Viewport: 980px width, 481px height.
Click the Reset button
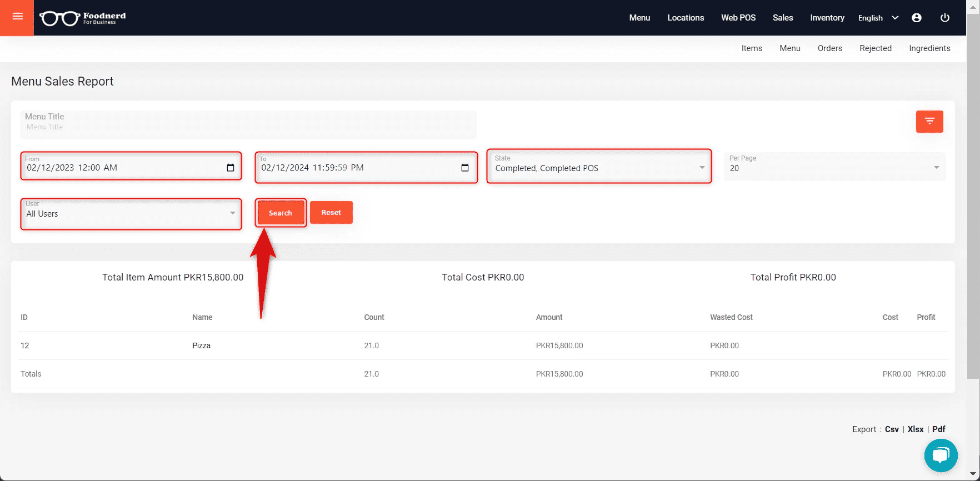click(x=331, y=212)
